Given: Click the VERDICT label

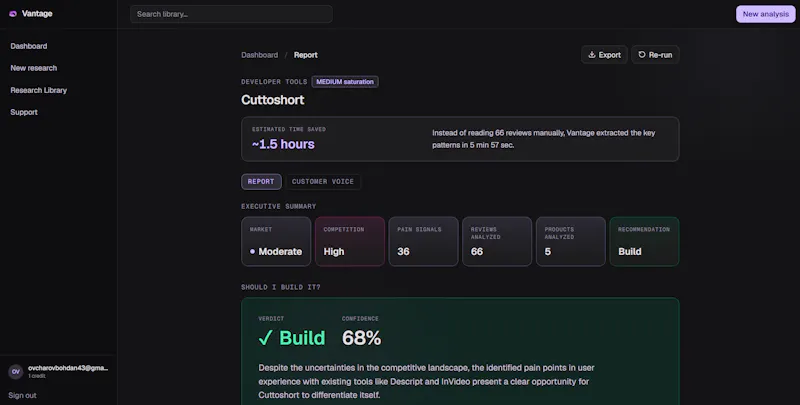Looking at the screenshot, I should coord(271,318).
